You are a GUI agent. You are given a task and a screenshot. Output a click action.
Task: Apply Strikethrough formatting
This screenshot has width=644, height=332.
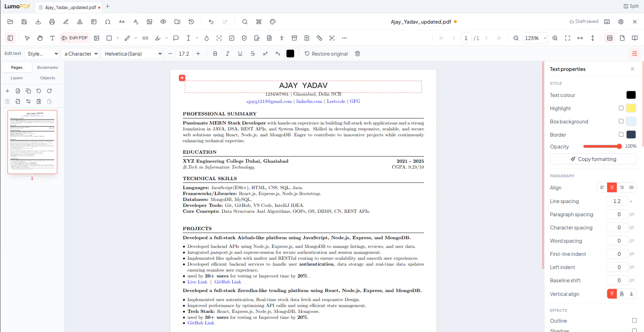click(253, 54)
